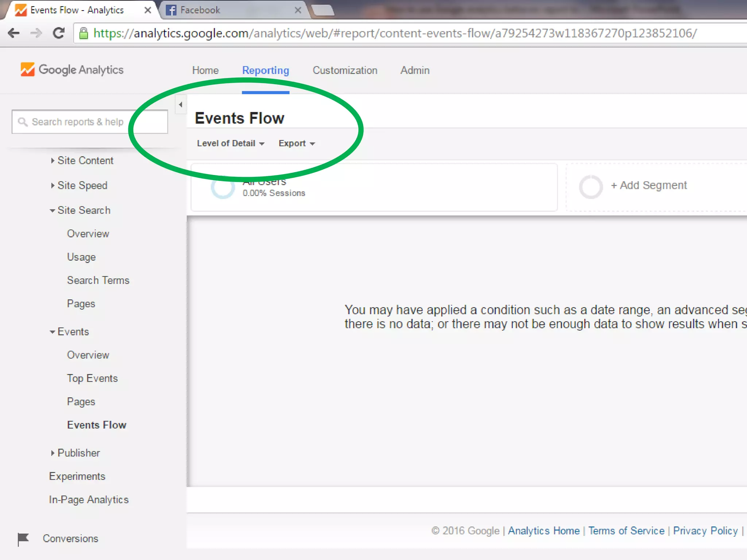Switch to the Customization tab

[x=345, y=70]
